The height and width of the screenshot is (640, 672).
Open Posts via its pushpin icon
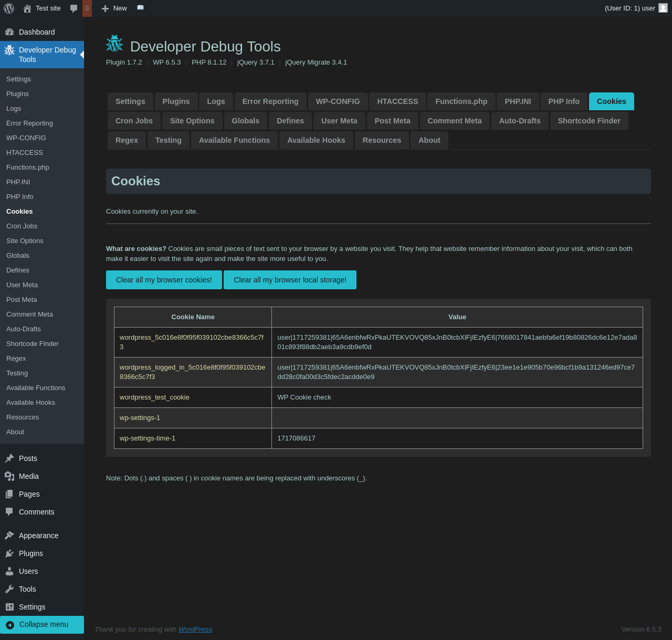click(x=9, y=458)
